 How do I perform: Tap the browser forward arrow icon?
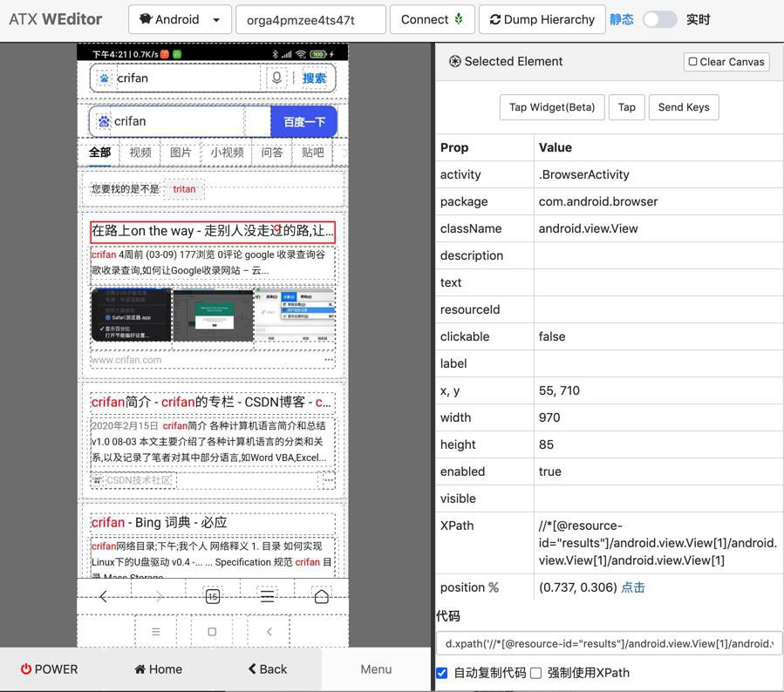click(159, 596)
